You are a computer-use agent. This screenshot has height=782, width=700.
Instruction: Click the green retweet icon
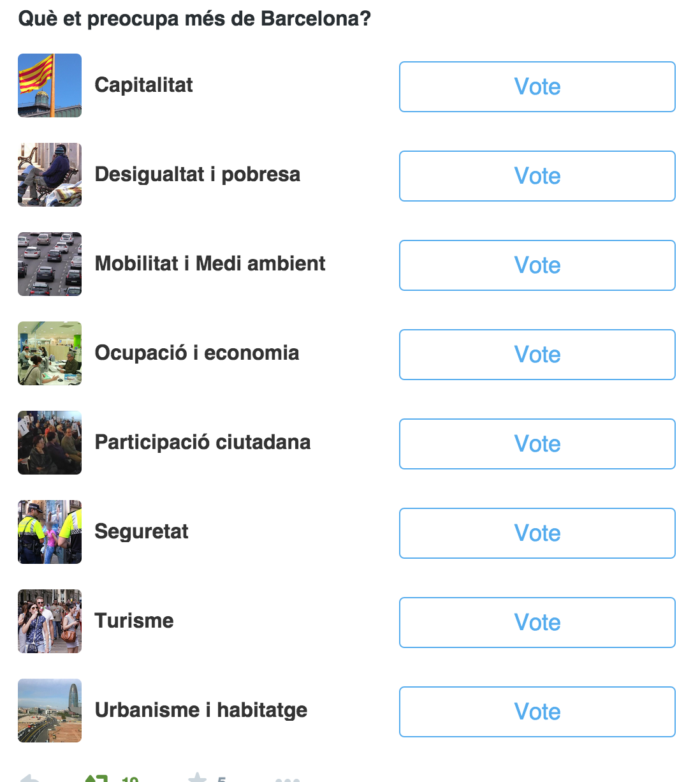point(96,779)
